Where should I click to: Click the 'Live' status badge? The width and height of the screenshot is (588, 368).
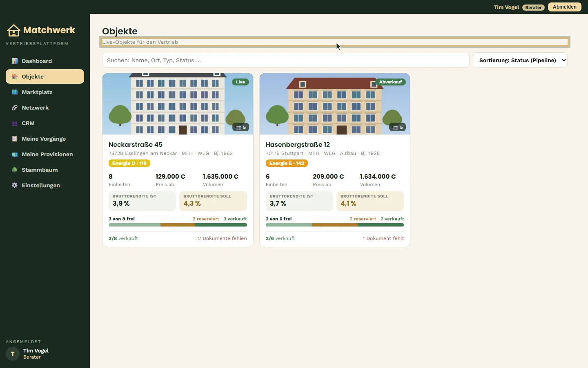(x=241, y=82)
